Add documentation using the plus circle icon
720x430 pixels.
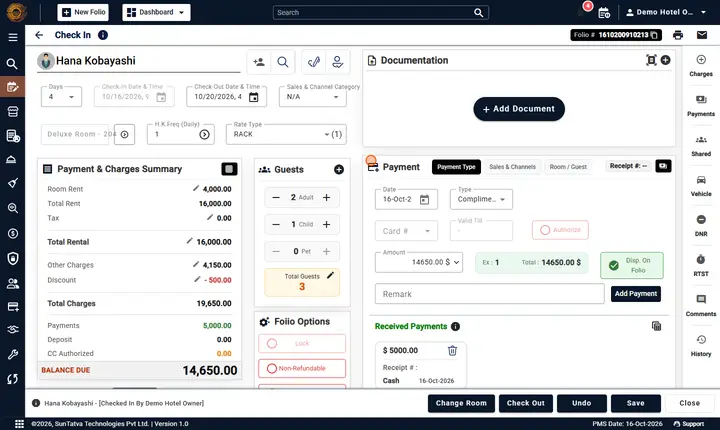pos(665,60)
